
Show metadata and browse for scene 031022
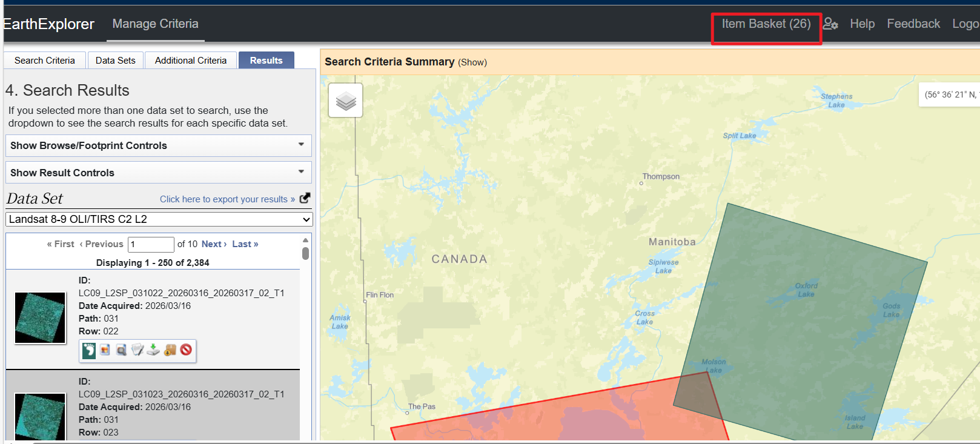(137, 350)
